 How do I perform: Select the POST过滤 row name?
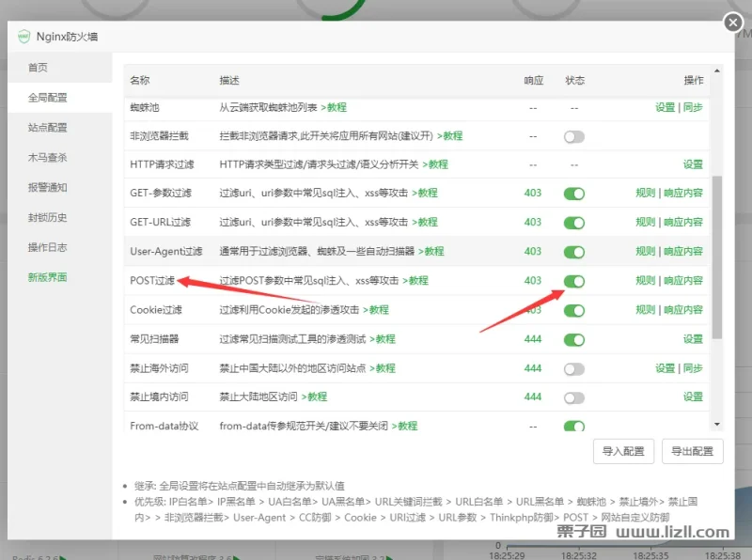coord(152,281)
